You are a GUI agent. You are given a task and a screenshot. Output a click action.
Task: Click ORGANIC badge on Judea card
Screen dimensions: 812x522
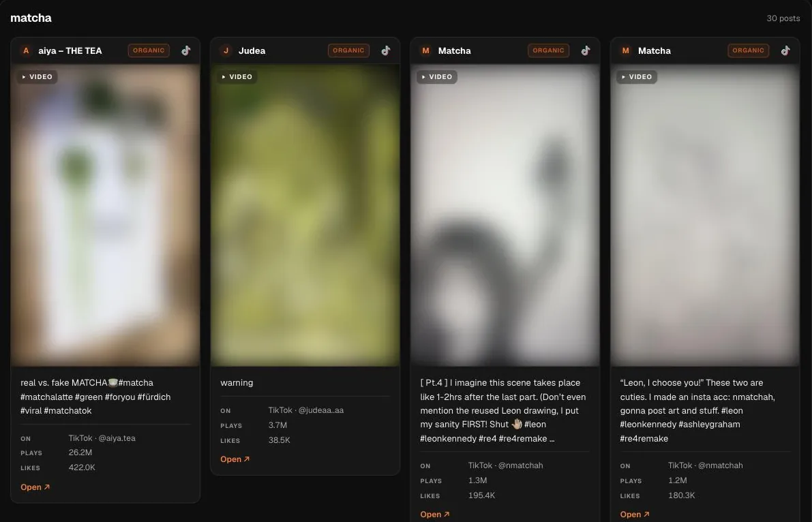tap(348, 50)
